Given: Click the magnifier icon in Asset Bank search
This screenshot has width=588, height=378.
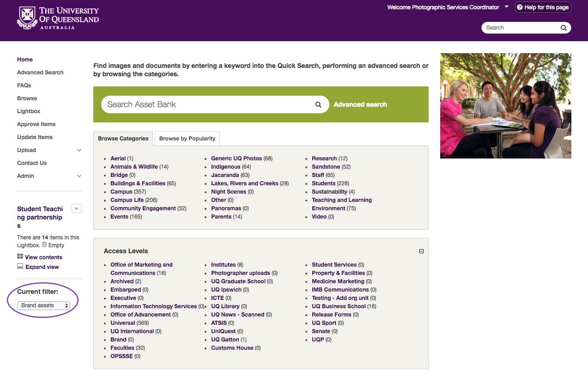Looking at the screenshot, I should [x=318, y=104].
